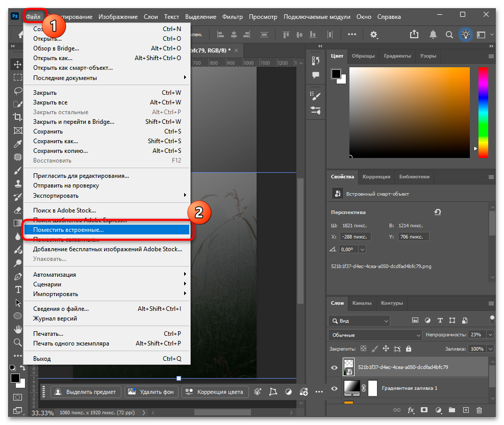Image resolution: width=504 pixels, height=425 pixels.
Task: Select the Clone Stamp tool
Action: click(18, 183)
